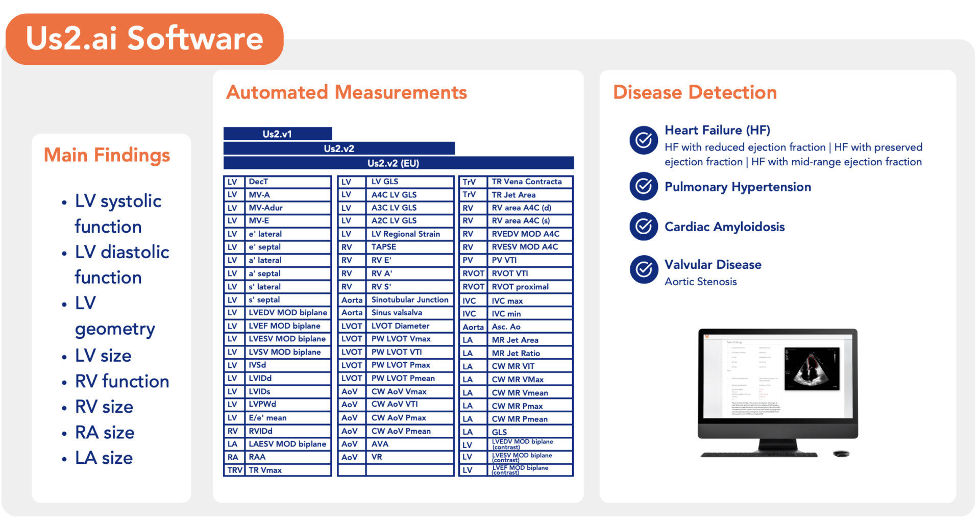Click the DecT table cell

pos(288,182)
